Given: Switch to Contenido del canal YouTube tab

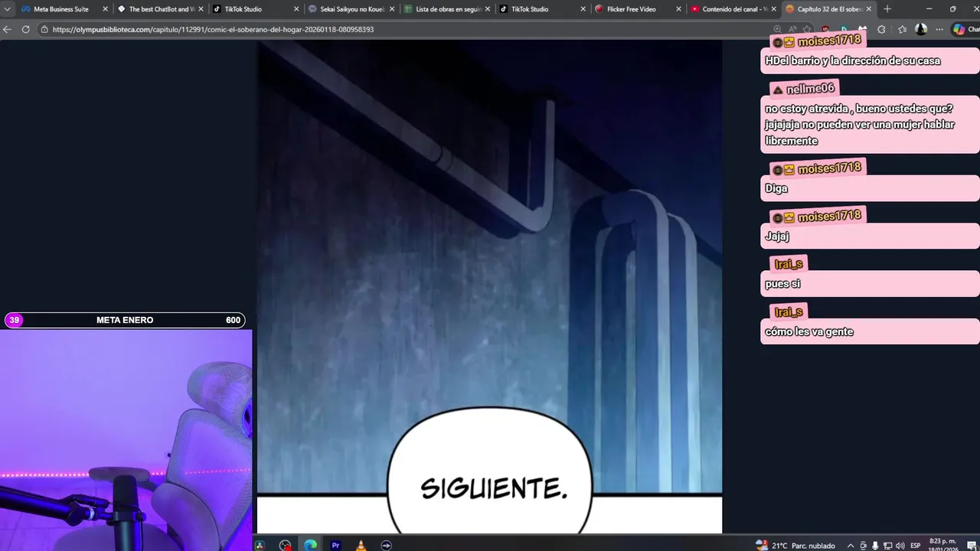Looking at the screenshot, I should tap(732, 9).
